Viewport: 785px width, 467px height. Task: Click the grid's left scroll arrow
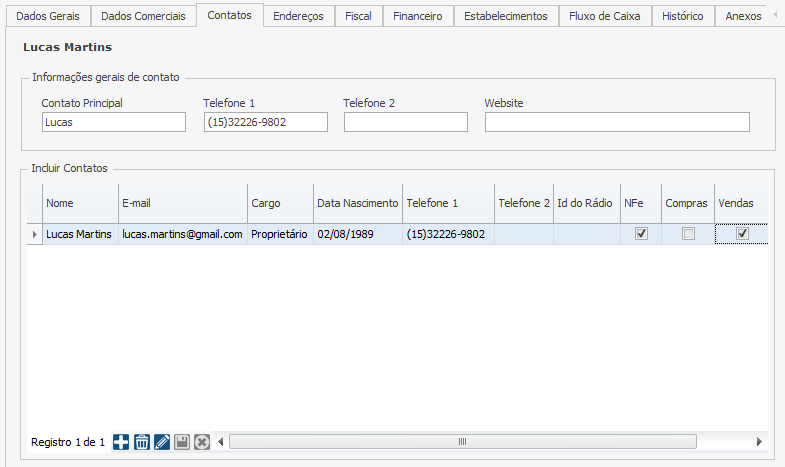click(x=221, y=442)
